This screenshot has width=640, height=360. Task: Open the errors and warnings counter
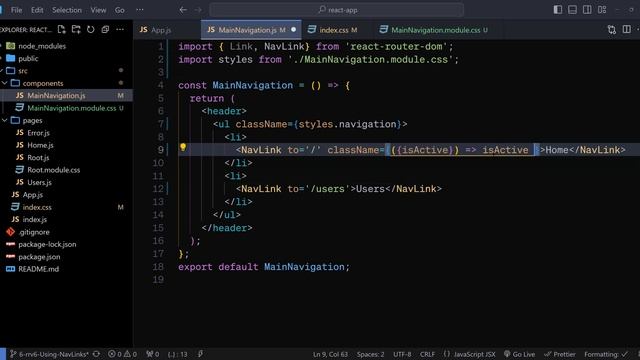click(x=122, y=354)
